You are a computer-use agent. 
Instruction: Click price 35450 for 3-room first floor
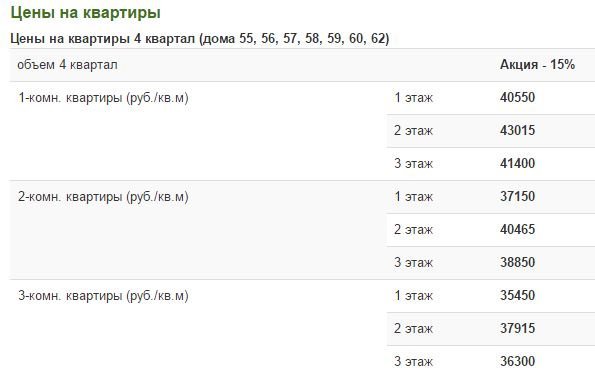click(517, 295)
